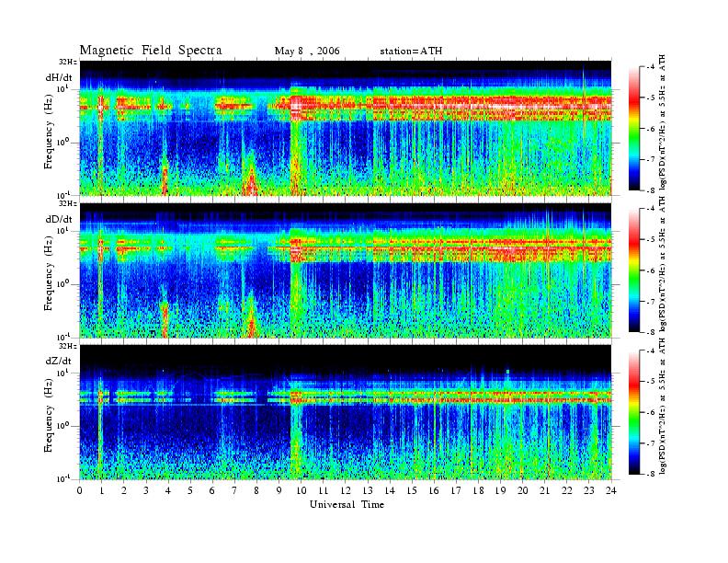The image size is (728, 563).
Task: Click hour tick '0' on the time axis
Action: point(80,491)
